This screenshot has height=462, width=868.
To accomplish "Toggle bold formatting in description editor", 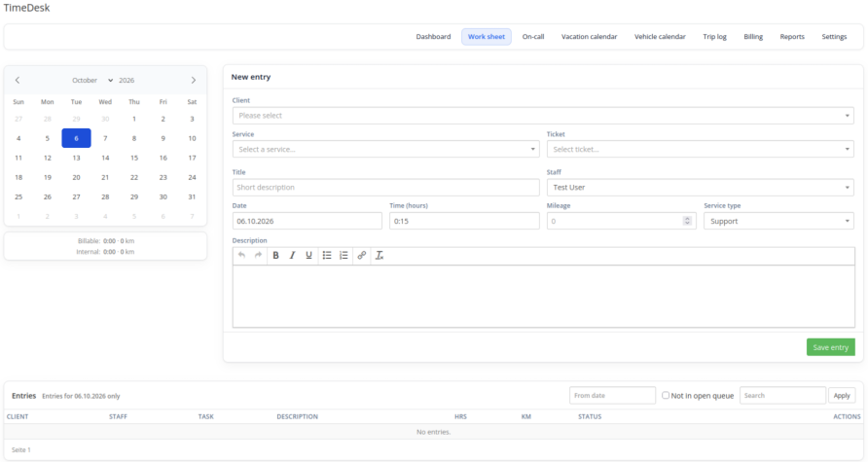I will [275, 255].
